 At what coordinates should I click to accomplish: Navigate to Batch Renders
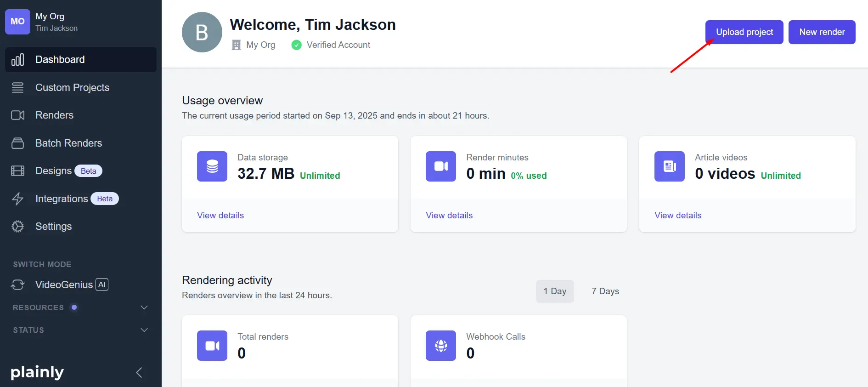81,143
